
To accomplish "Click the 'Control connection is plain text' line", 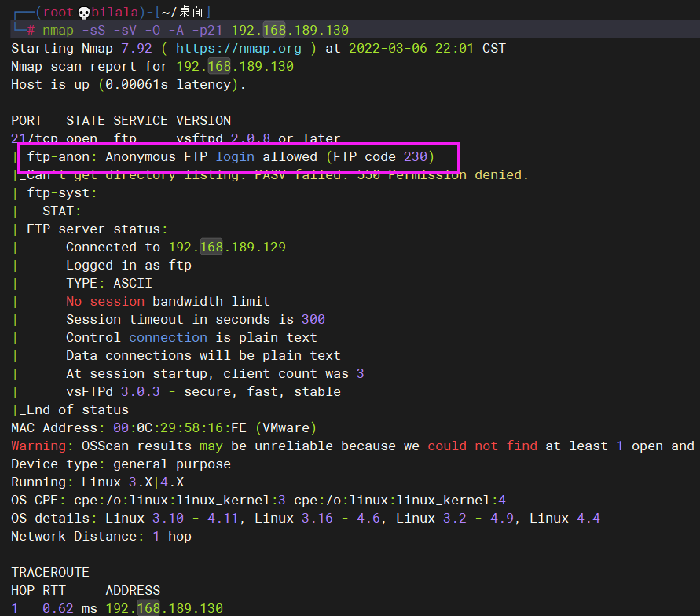I will 192,337.
